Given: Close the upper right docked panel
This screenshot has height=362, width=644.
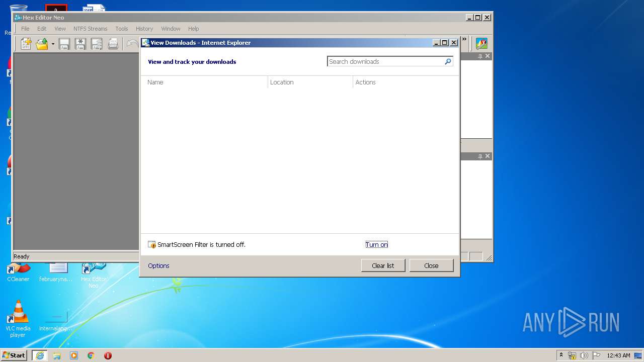Looking at the screenshot, I should [x=487, y=56].
